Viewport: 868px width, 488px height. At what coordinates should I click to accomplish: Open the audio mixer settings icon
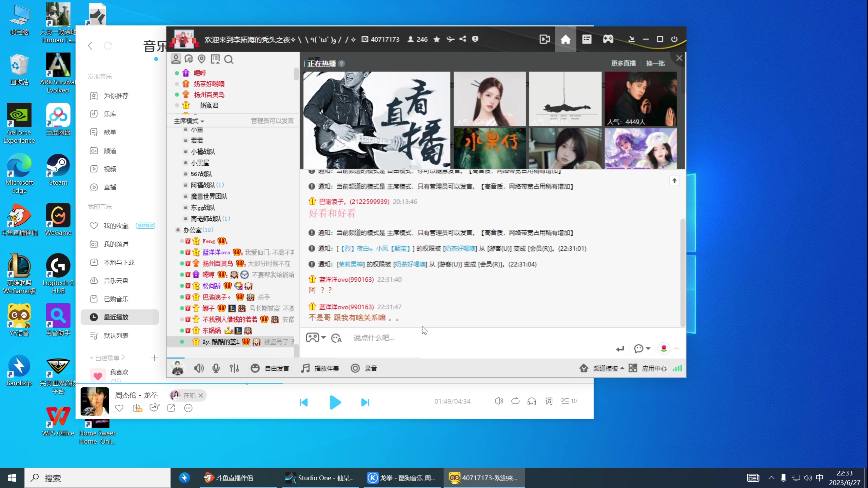[234, 368]
